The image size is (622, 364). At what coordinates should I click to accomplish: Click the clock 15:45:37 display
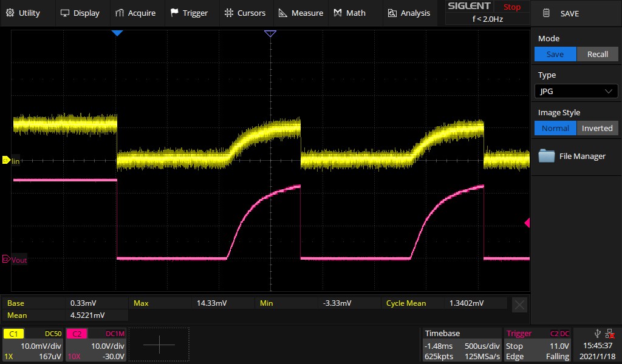598,346
